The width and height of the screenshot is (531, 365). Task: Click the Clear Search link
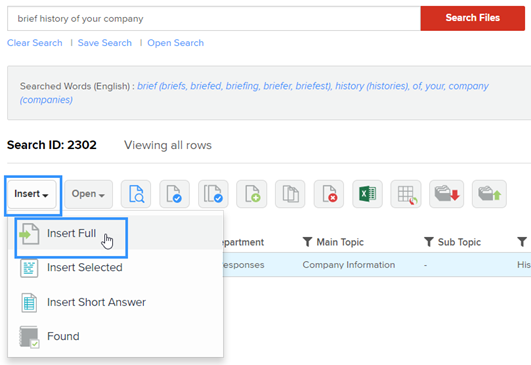(35, 43)
